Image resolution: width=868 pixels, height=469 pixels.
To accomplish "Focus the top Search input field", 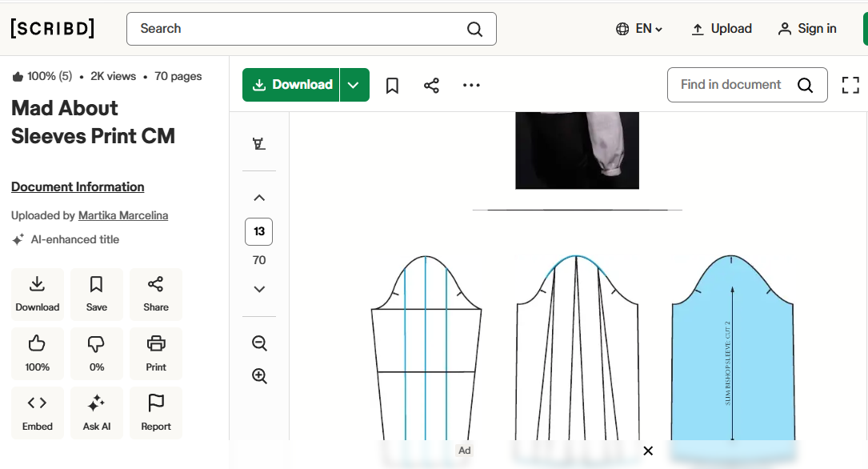I will (x=311, y=29).
